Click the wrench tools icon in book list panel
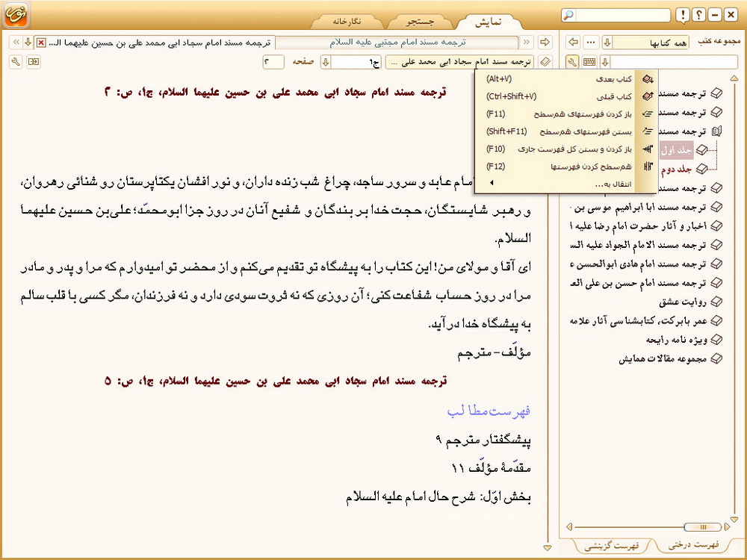This screenshot has height=560, width=747. (572, 62)
